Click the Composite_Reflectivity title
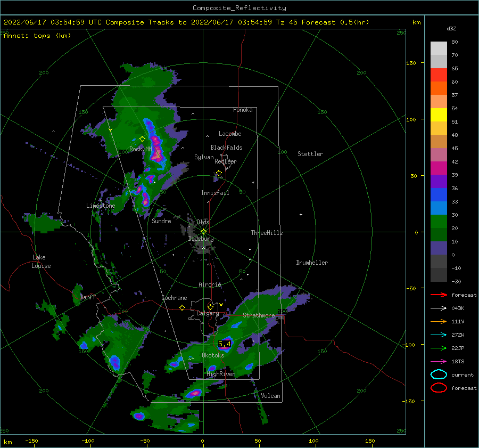Screen dimensions: 479x448 (x=239, y=8)
